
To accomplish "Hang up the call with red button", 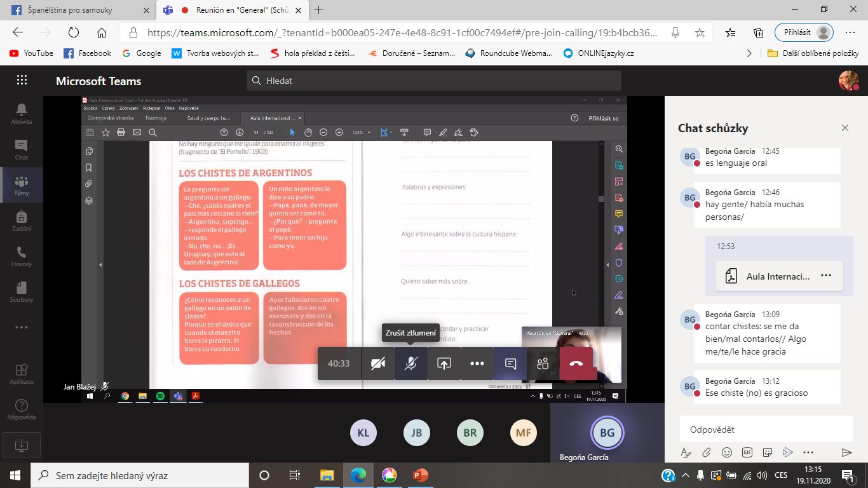I will 576,363.
